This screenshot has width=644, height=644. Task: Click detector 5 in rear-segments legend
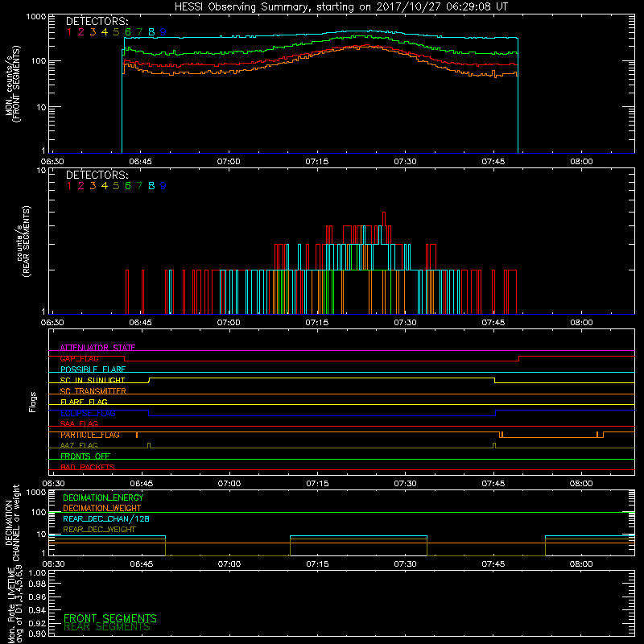(116, 186)
